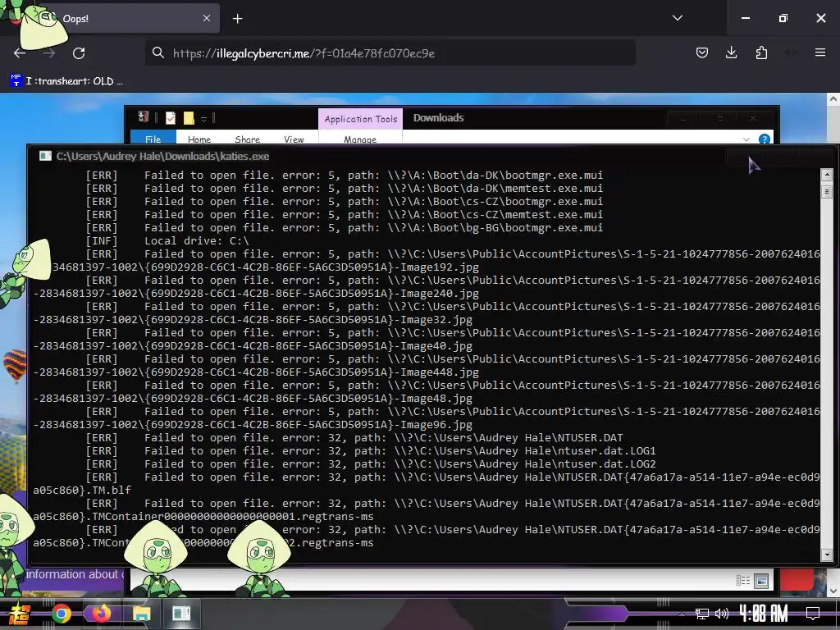Click the 4:08 AM taskbar clock
Image resolution: width=840 pixels, height=630 pixels.
(764, 614)
